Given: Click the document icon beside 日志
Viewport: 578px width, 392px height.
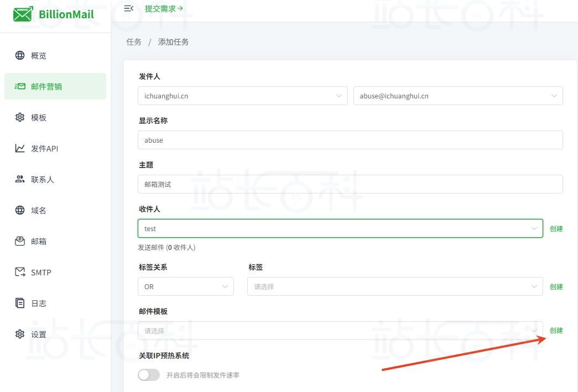Looking at the screenshot, I should [20, 303].
